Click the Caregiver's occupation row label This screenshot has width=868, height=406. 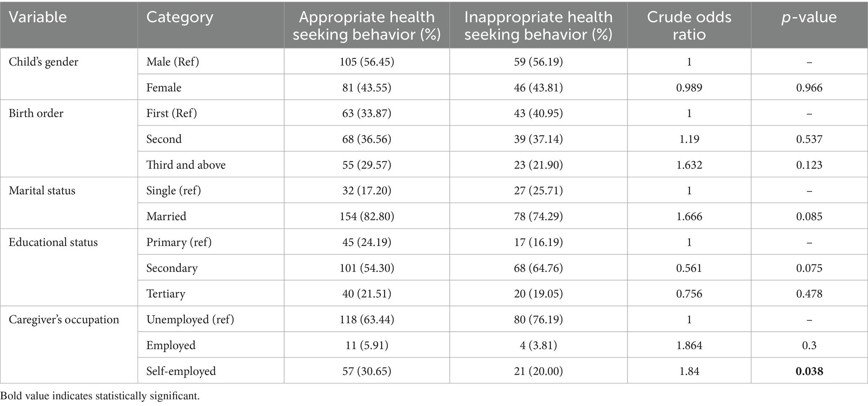(64, 320)
